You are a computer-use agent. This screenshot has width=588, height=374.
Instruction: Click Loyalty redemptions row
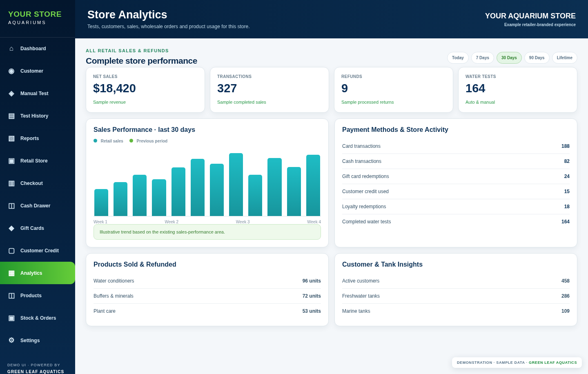click(x=456, y=207)
